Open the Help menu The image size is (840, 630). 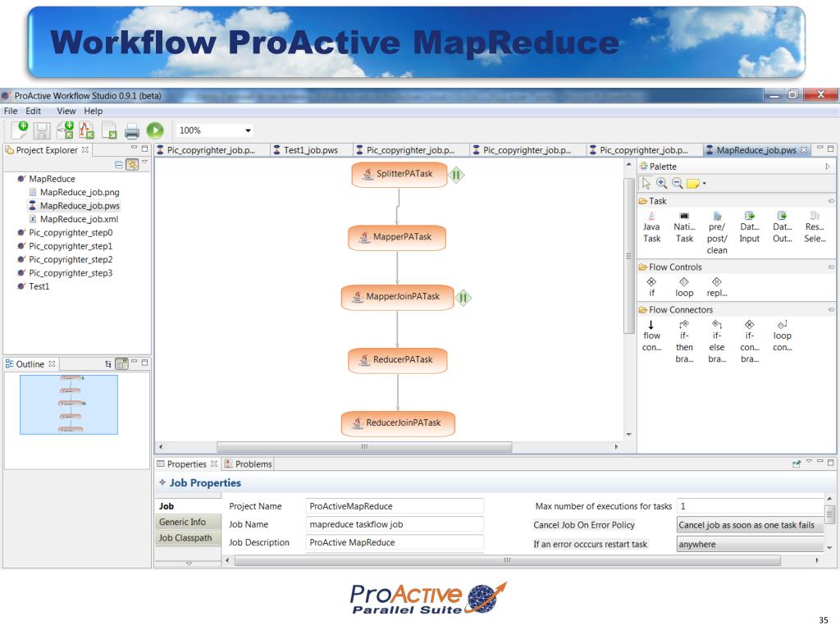pyautogui.click(x=94, y=111)
